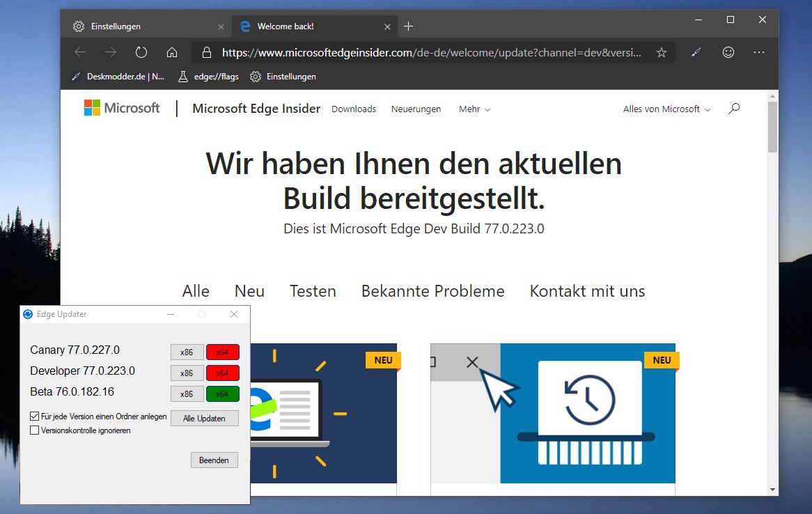Viewport: 812px width, 514px height.
Task: Download Canary x64 red button
Action: pyautogui.click(x=223, y=352)
